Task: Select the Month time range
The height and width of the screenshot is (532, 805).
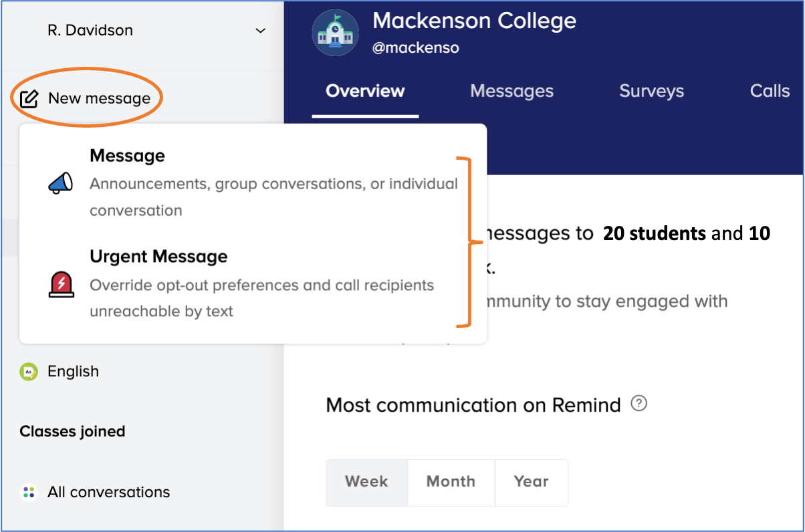Action: tap(451, 482)
